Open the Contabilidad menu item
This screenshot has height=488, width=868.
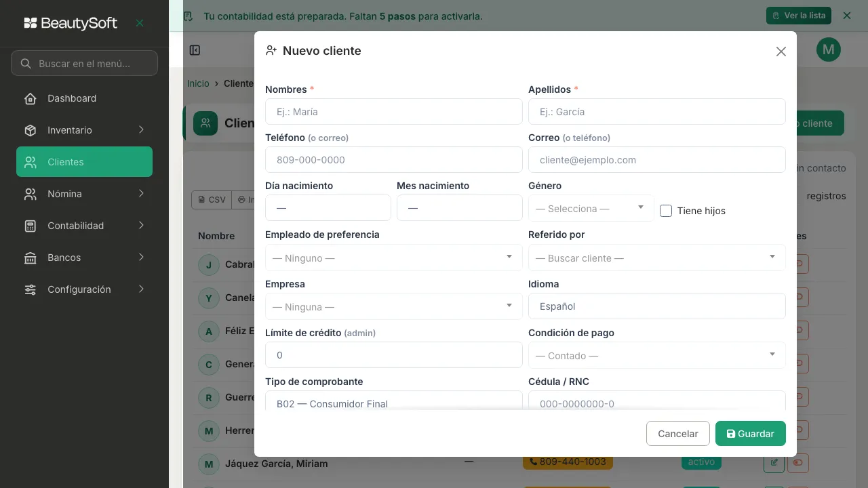[84, 226]
